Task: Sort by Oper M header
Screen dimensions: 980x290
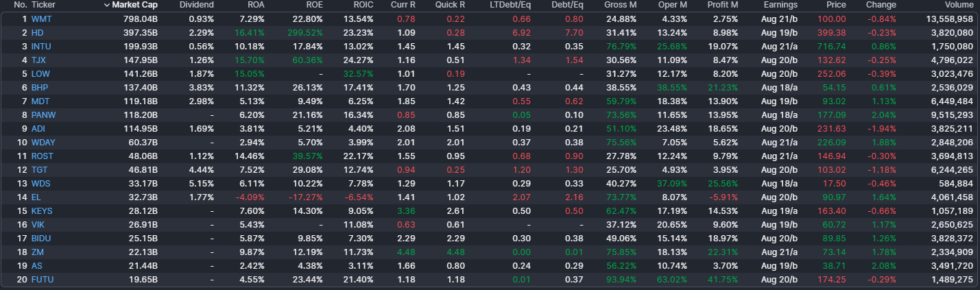Action: click(x=672, y=5)
